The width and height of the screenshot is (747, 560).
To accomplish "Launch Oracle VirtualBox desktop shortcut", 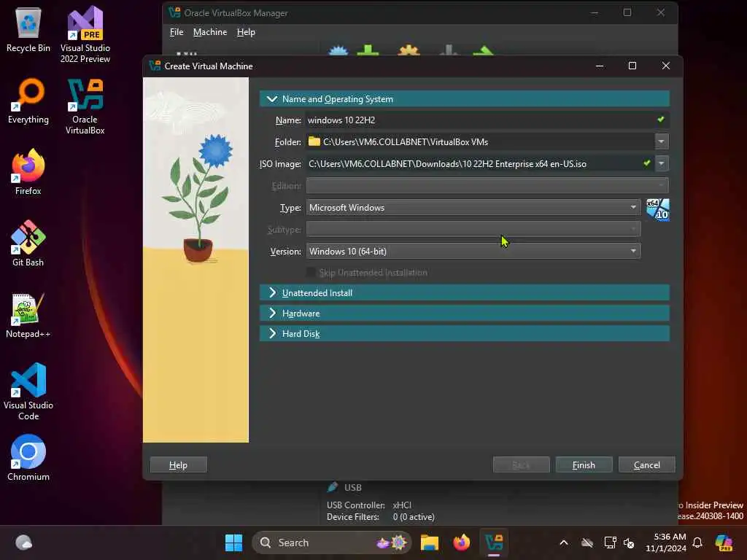I will click(x=85, y=106).
